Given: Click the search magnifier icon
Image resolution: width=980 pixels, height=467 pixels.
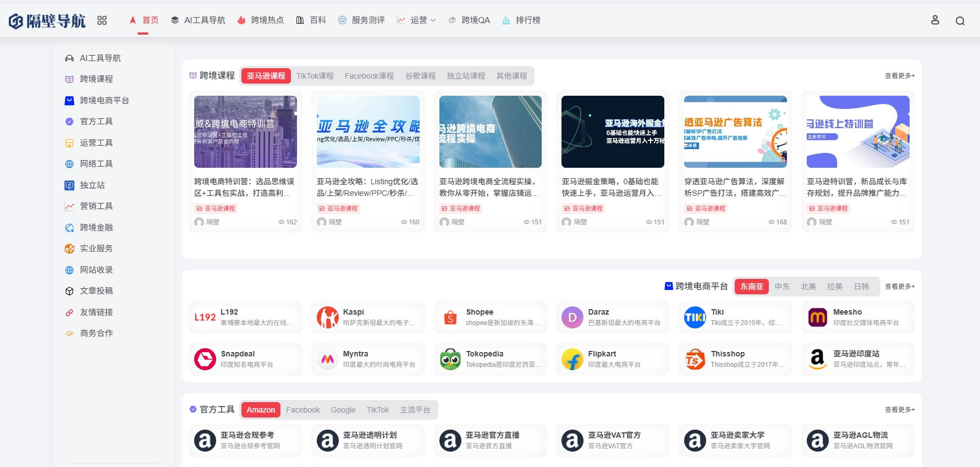Looking at the screenshot, I should click(x=960, y=21).
